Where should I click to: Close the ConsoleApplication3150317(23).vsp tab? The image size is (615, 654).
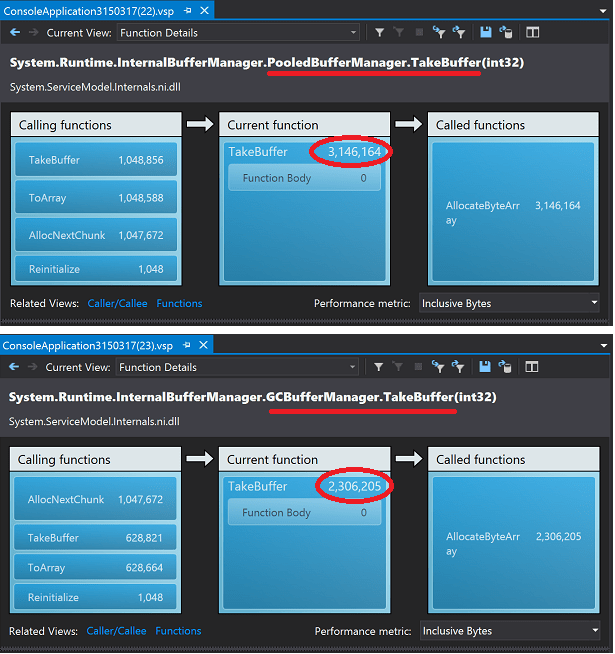[203, 345]
